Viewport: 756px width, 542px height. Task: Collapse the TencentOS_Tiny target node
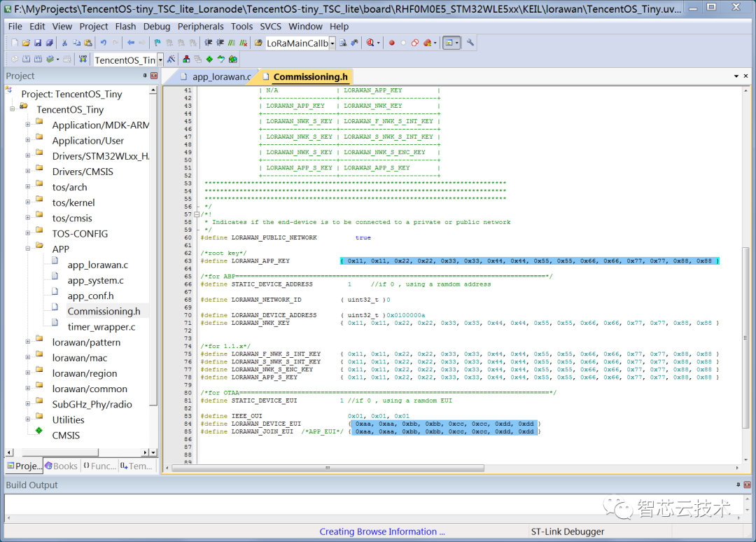[x=13, y=109]
